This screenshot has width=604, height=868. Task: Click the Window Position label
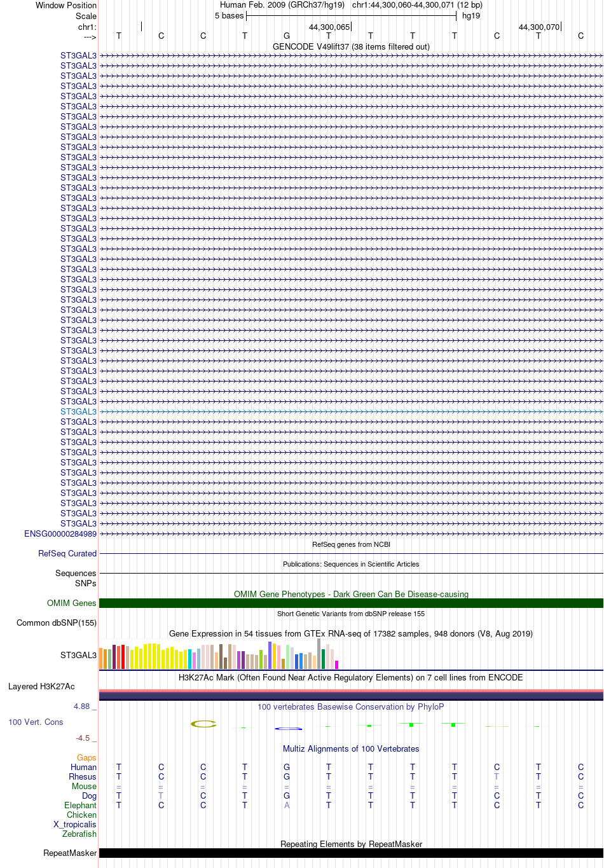(x=66, y=5)
